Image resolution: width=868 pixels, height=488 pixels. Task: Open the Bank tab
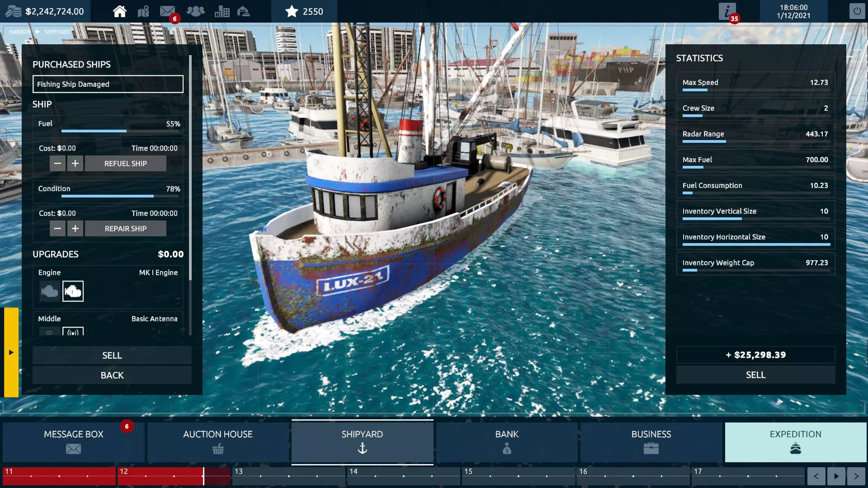tap(507, 441)
